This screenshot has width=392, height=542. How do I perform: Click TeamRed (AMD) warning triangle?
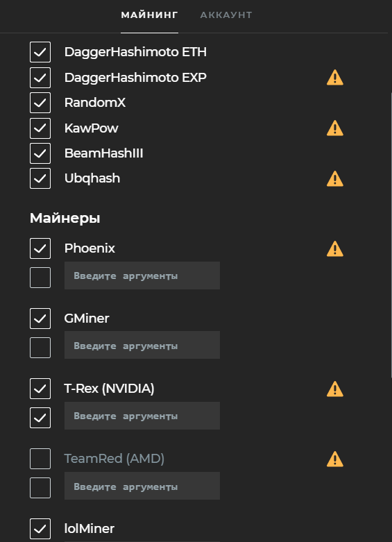(334, 459)
